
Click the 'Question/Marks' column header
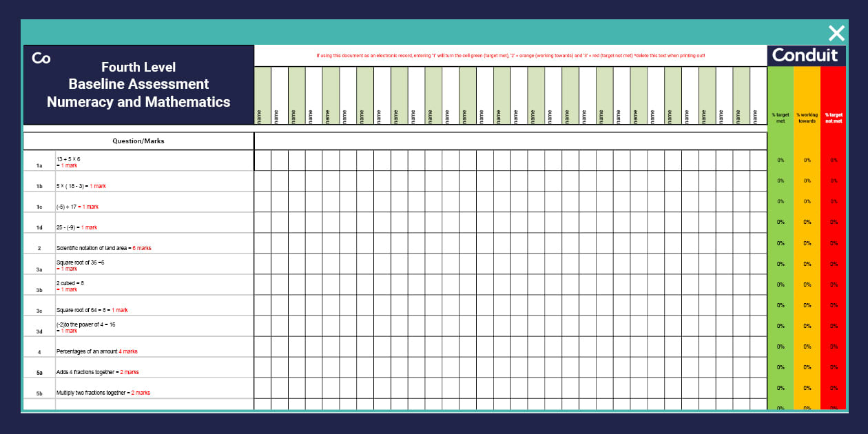pyautogui.click(x=138, y=141)
